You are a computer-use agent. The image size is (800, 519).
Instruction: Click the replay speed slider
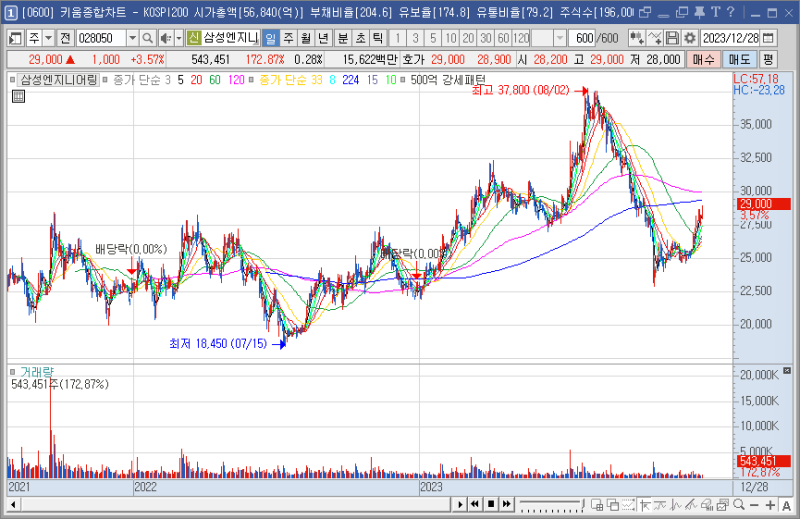click(553, 504)
